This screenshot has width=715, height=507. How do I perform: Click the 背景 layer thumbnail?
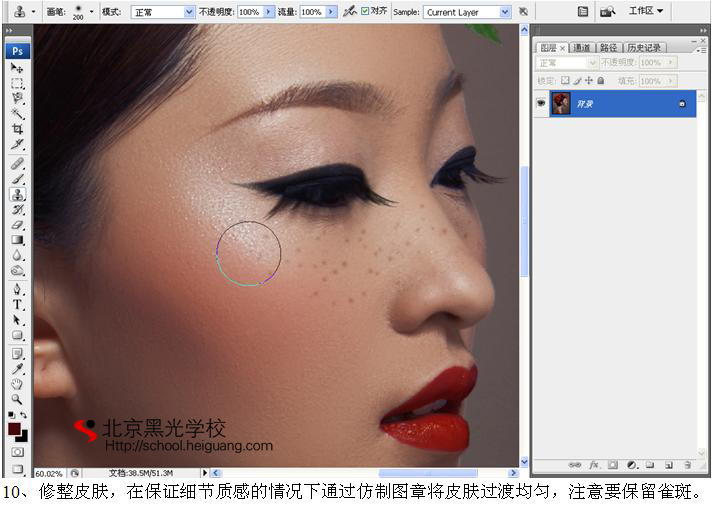(561, 103)
